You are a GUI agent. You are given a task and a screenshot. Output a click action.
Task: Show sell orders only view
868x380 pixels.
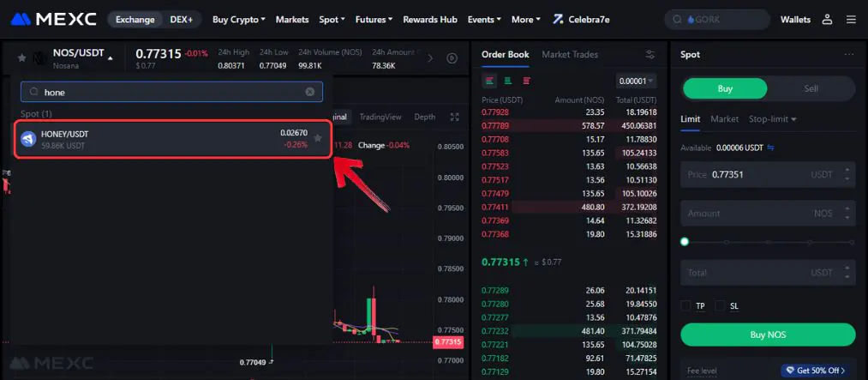pos(526,81)
